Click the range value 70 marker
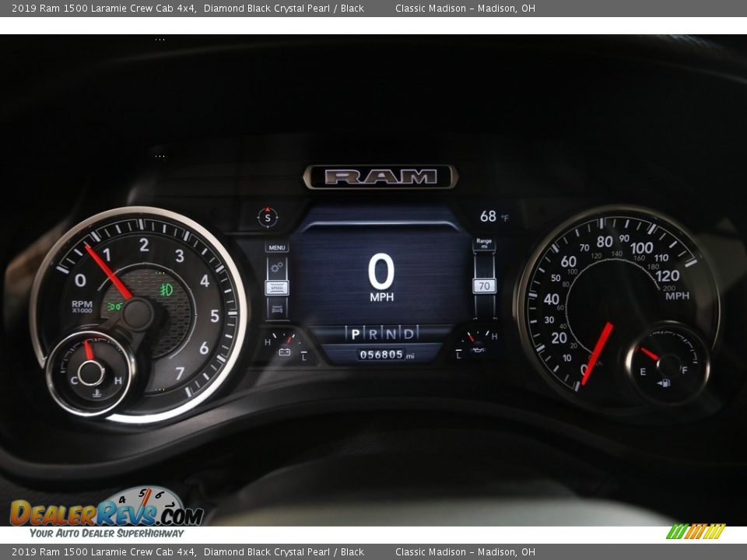Viewport: 747px width, 560px height. (x=484, y=285)
